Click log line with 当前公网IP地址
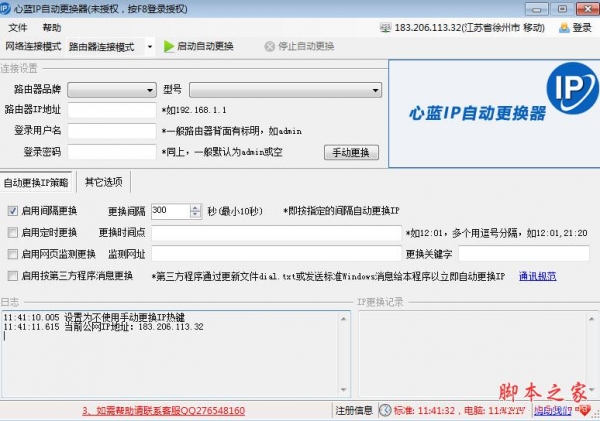 click(103, 327)
